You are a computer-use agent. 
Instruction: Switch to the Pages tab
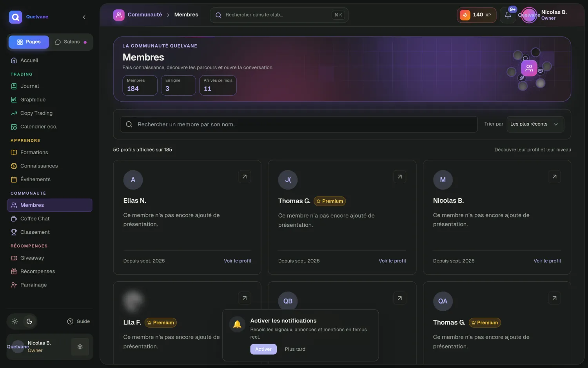click(29, 42)
